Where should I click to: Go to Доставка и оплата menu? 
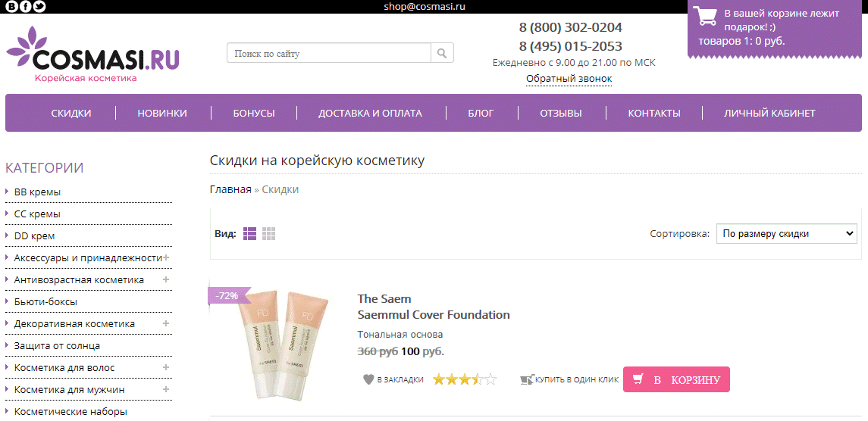coord(370,114)
